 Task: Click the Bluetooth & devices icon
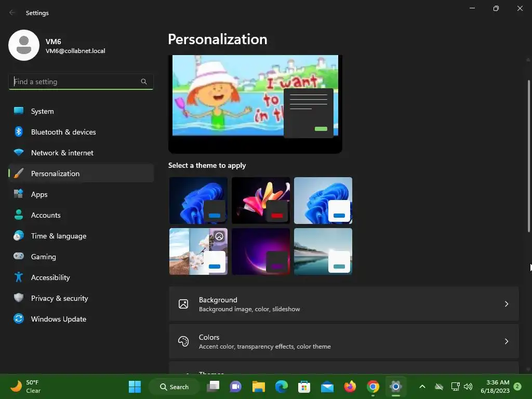pyautogui.click(x=19, y=131)
